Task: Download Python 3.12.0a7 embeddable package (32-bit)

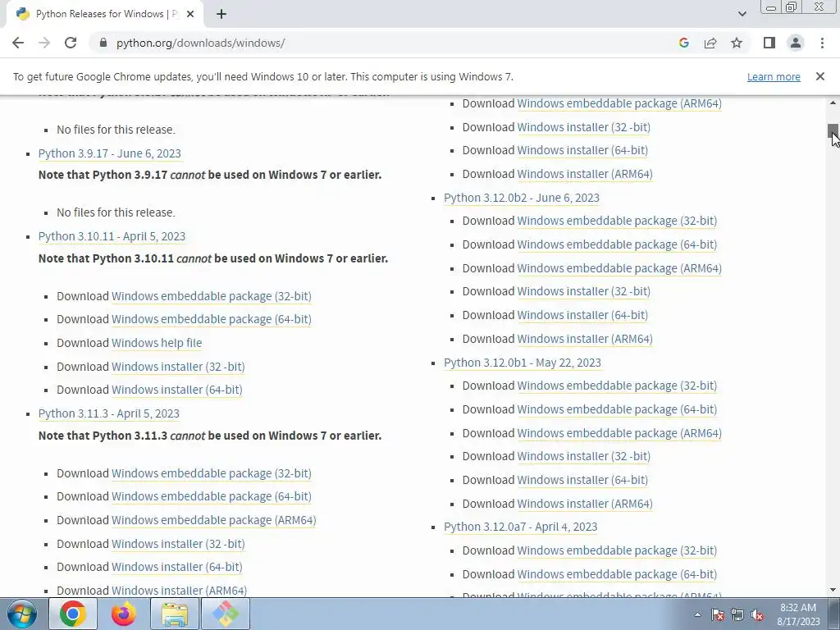Action: (x=617, y=550)
